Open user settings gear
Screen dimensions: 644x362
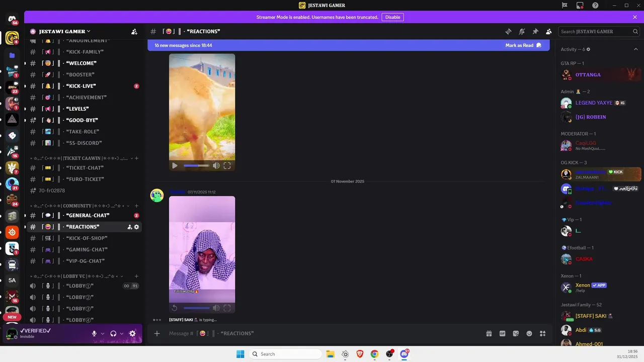click(x=132, y=333)
